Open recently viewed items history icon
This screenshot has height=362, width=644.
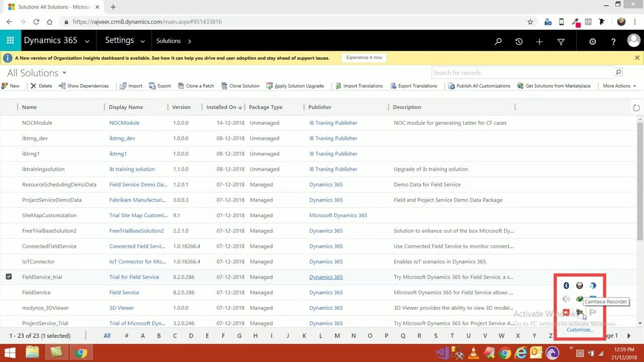[519, 42]
